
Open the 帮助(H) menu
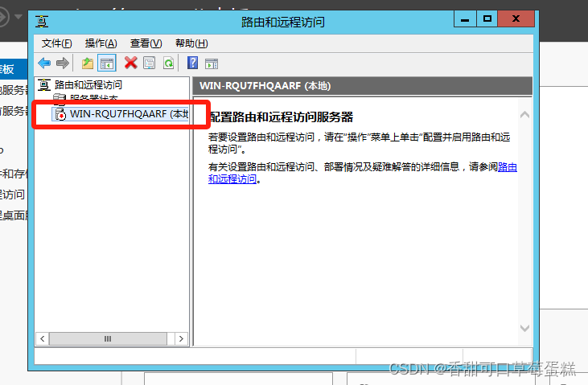191,43
